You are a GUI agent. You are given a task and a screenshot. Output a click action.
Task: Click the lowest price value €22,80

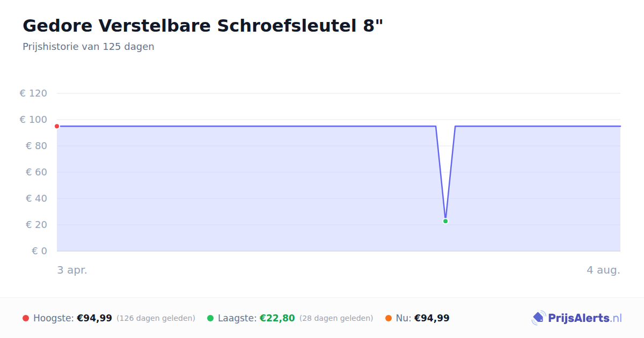point(277,318)
